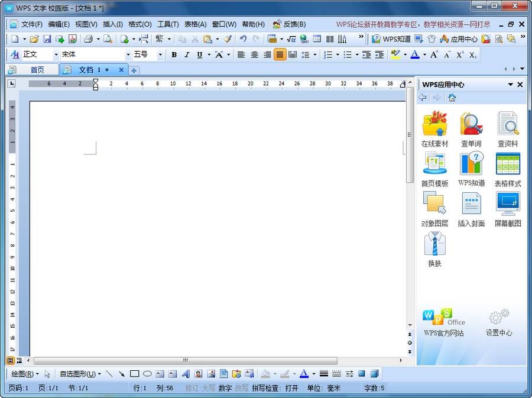
Task: Toggle bold formatting
Action: pyautogui.click(x=174, y=54)
